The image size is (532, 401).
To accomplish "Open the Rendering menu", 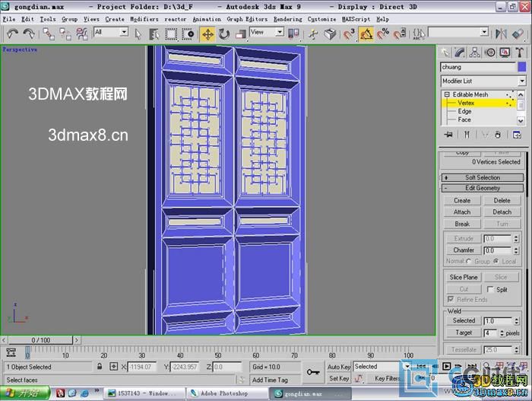I will pos(288,19).
